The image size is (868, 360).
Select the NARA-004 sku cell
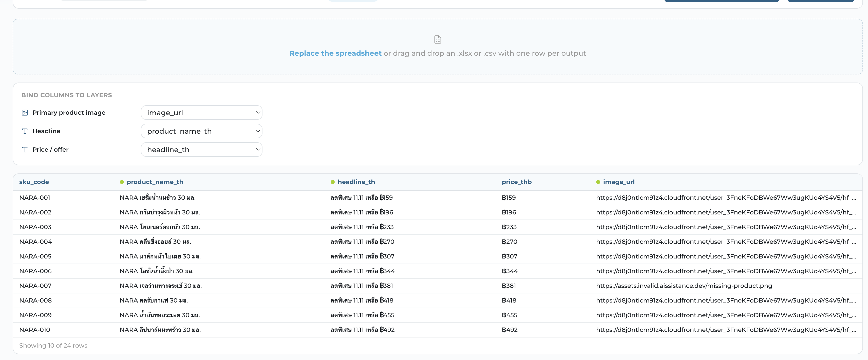[36, 242]
